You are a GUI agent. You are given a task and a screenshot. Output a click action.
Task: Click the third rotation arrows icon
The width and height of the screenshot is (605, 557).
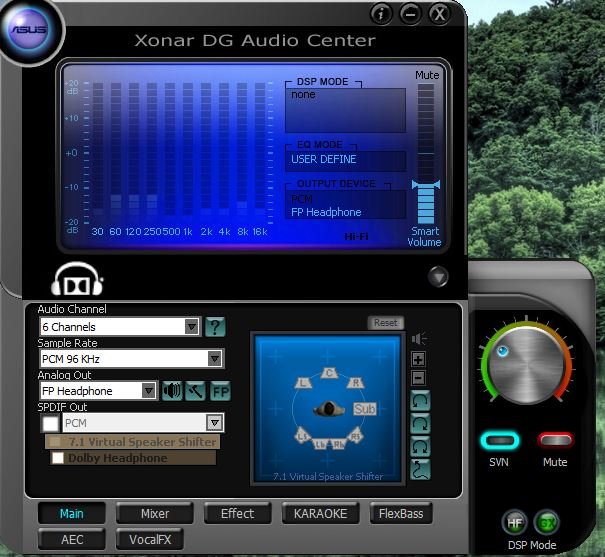[420, 447]
